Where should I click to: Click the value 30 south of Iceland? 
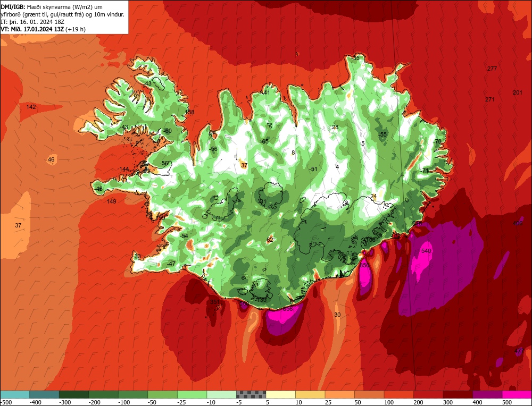[x=337, y=315]
